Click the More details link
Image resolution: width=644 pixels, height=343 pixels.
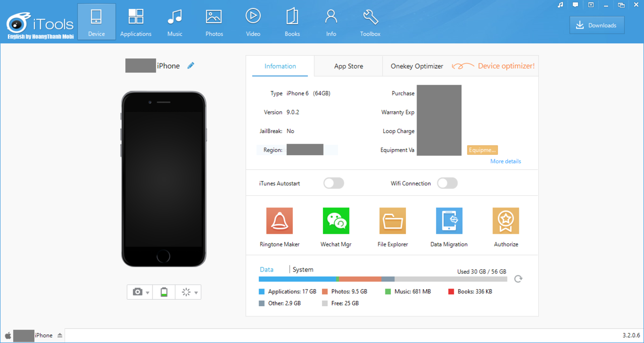point(506,161)
